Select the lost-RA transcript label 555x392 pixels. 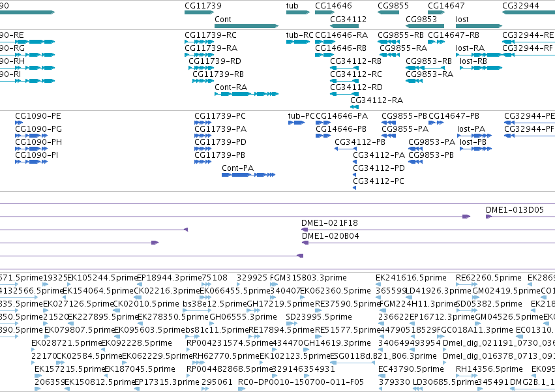(x=470, y=48)
